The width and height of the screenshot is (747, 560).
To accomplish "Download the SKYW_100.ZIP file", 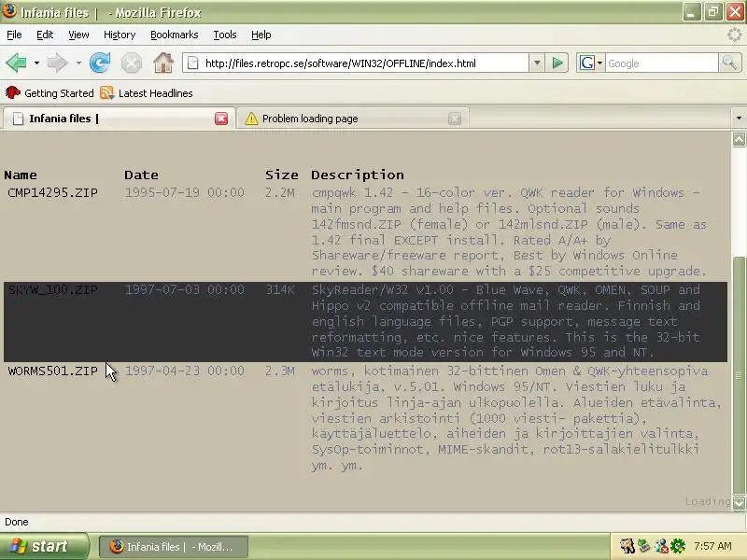I will pyautogui.click(x=53, y=290).
